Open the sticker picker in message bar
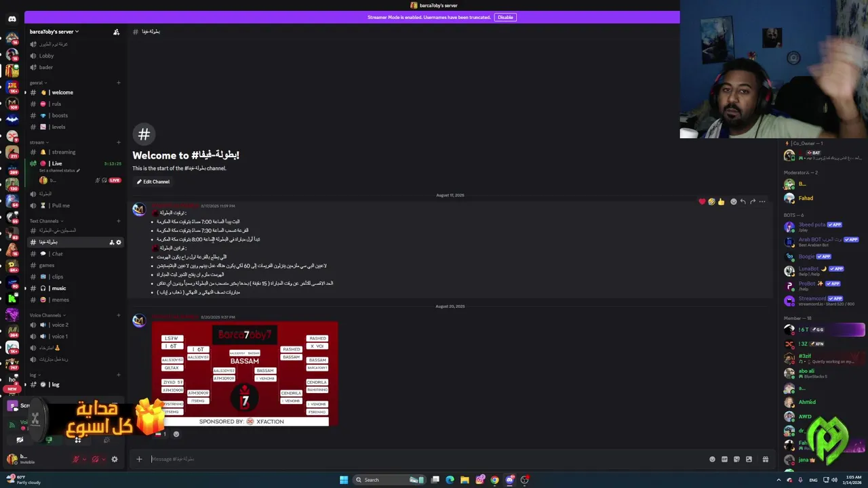 (736, 459)
